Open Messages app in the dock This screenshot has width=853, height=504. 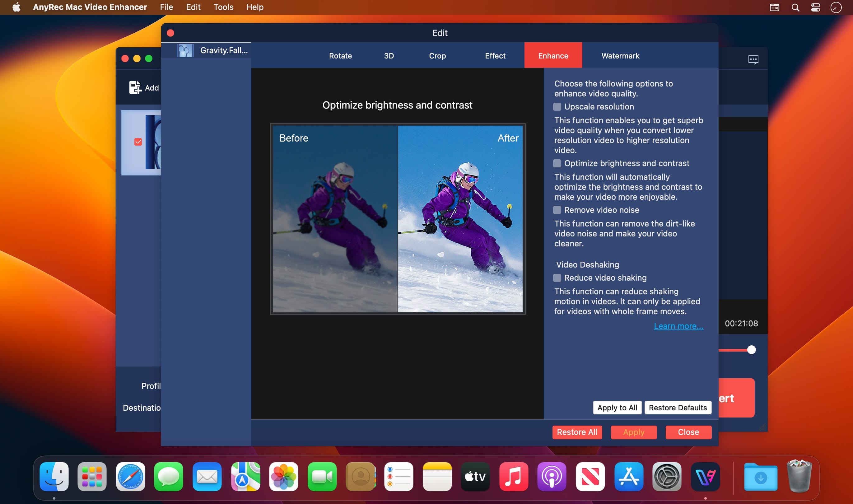click(169, 477)
